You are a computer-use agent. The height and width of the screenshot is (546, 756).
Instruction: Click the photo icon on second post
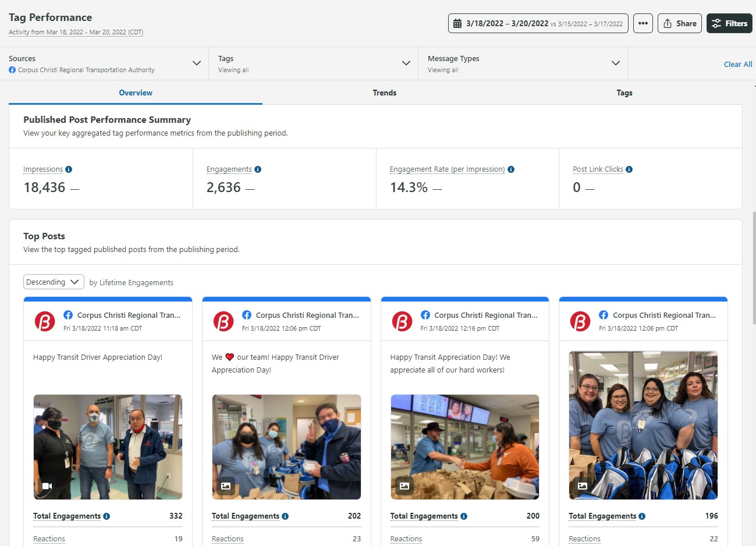(226, 485)
